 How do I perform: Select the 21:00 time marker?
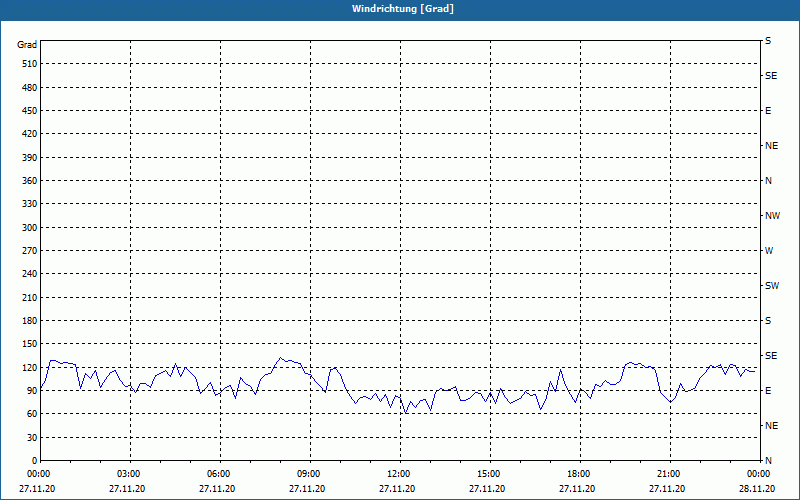click(x=668, y=474)
